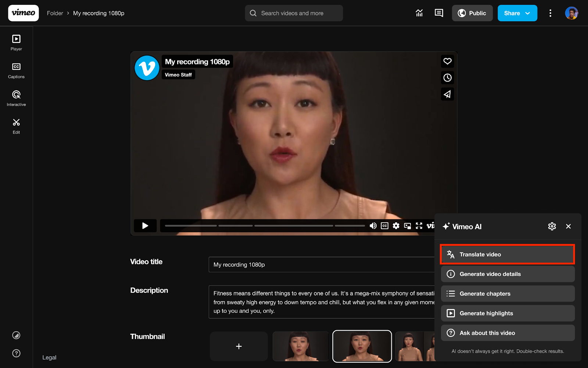Open the Interactive tools in sidebar

[x=16, y=98]
